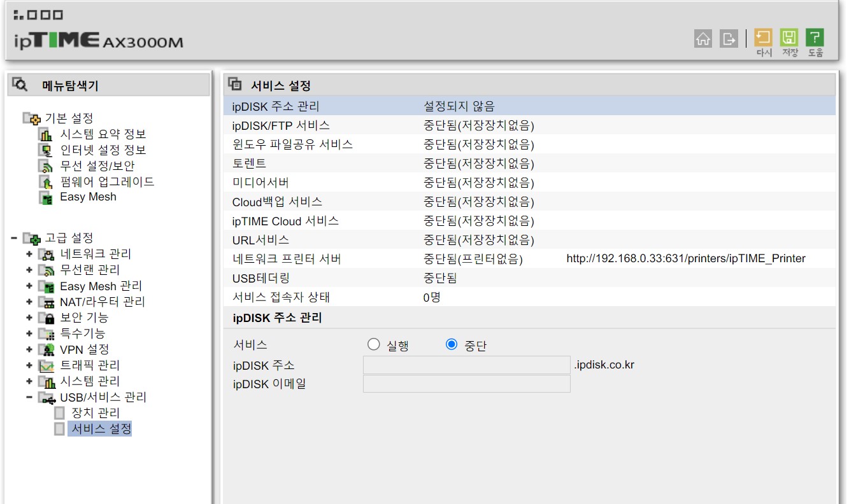Expand the 무선랜 관리 node
Image resolution: width=849 pixels, height=504 pixels.
point(29,270)
